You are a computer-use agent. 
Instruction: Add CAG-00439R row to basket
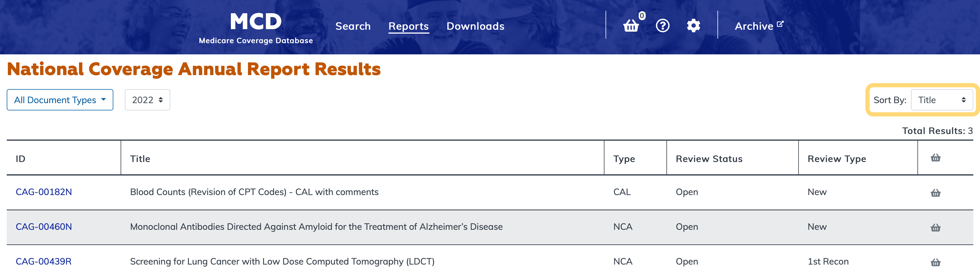point(935,262)
